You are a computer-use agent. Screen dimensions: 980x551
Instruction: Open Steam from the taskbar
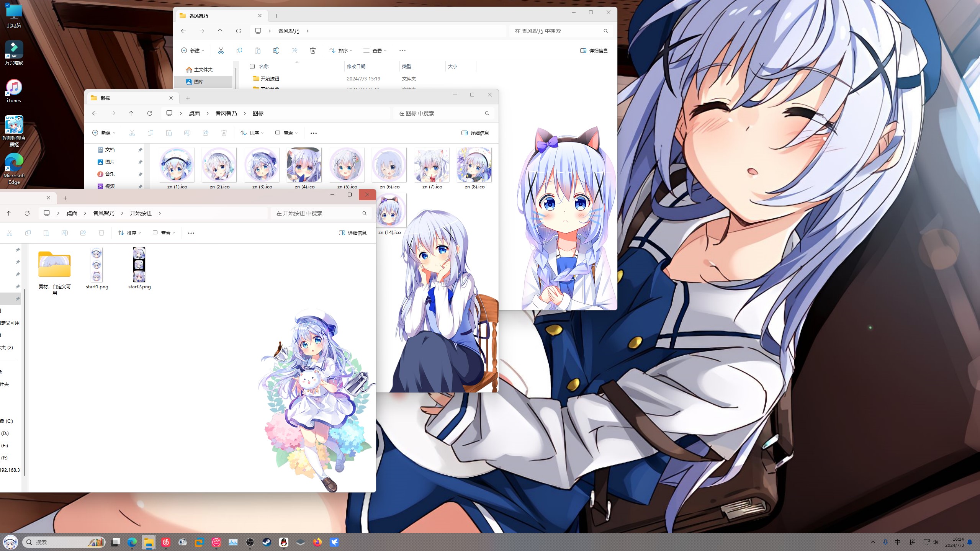(267, 542)
